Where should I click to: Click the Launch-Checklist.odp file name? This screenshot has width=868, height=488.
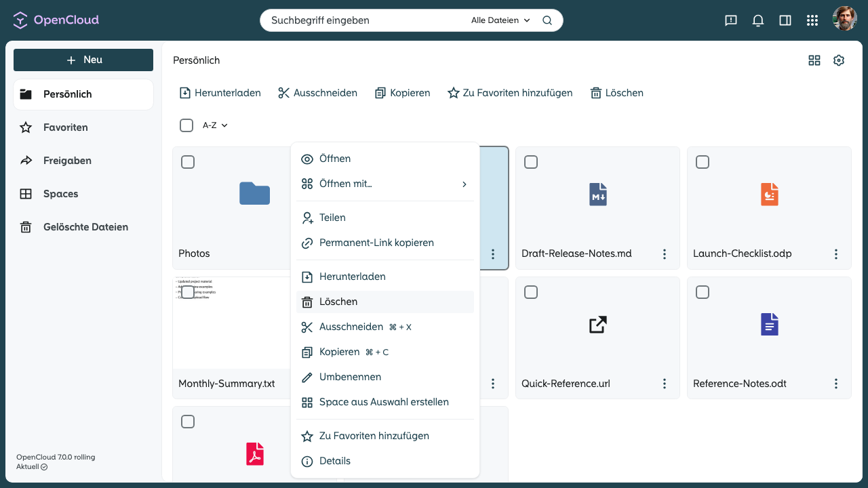(743, 253)
